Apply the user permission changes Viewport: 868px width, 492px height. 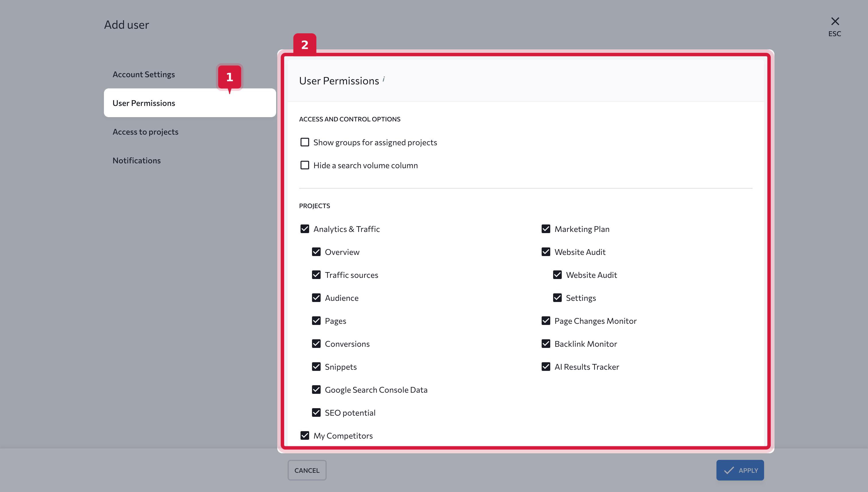pos(740,470)
